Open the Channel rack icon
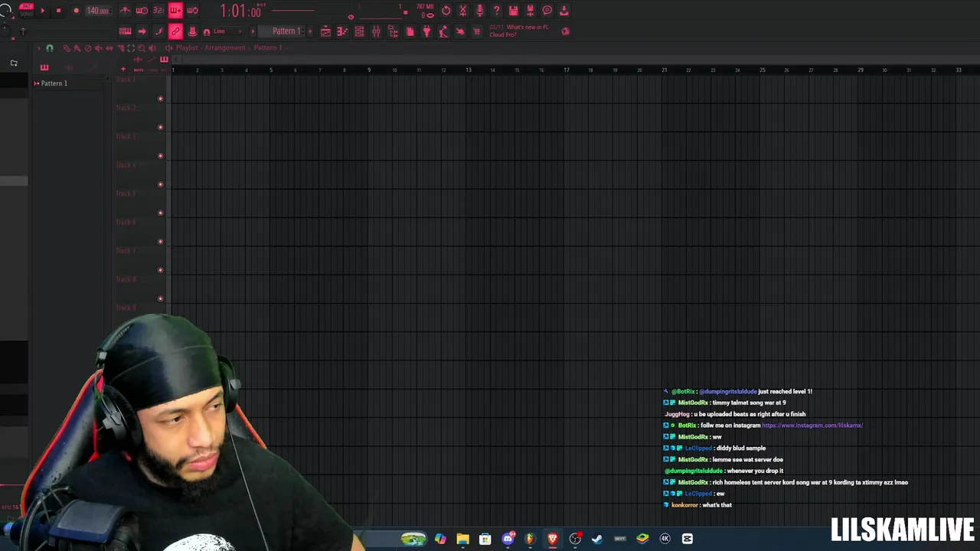This screenshot has height=551, width=980. [x=359, y=31]
